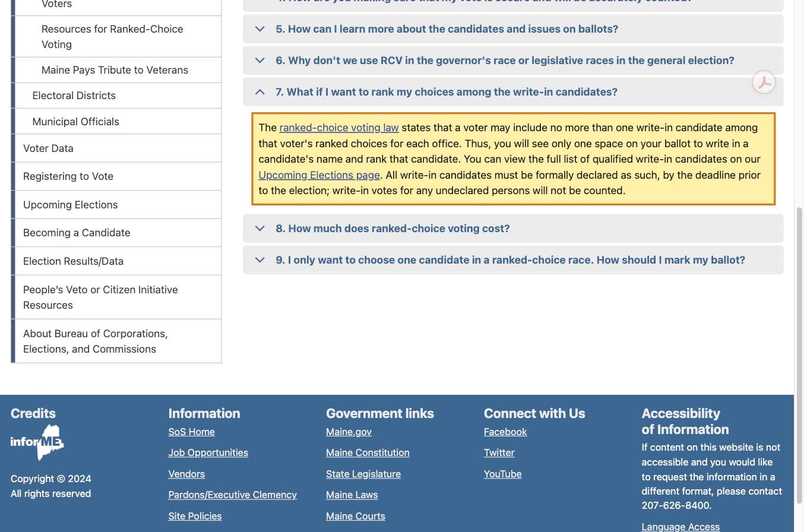Image resolution: width=804 pixels, height=532 pixels.
Task: Click the Connect with Us heading
Action: (534, 413)
